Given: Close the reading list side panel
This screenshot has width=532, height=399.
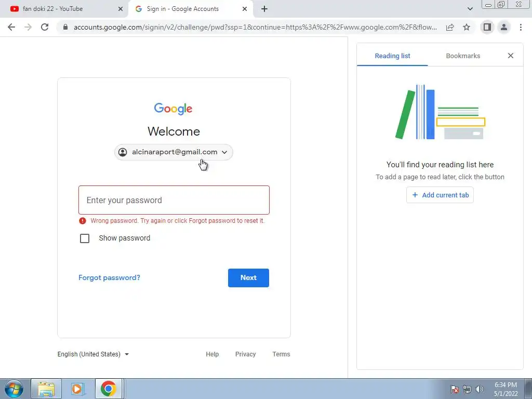Looking at the screenshot, I should (x=511, y=56).
